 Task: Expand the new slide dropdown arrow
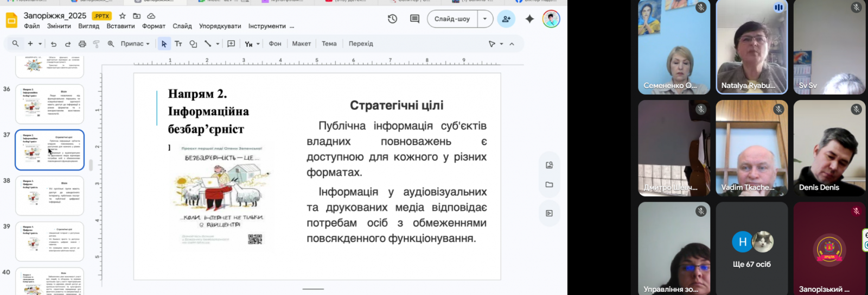click(40, 44)
